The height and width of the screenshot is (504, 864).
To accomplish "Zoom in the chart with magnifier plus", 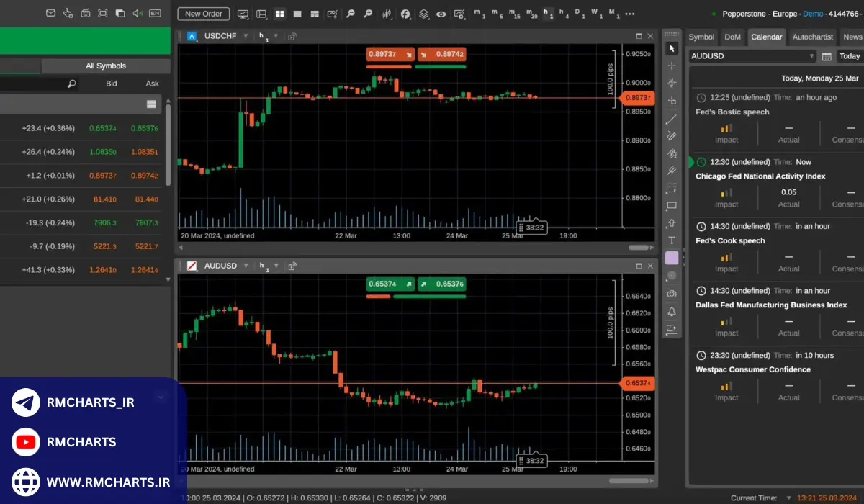I will pyautogui.click(x=368, y=14).
